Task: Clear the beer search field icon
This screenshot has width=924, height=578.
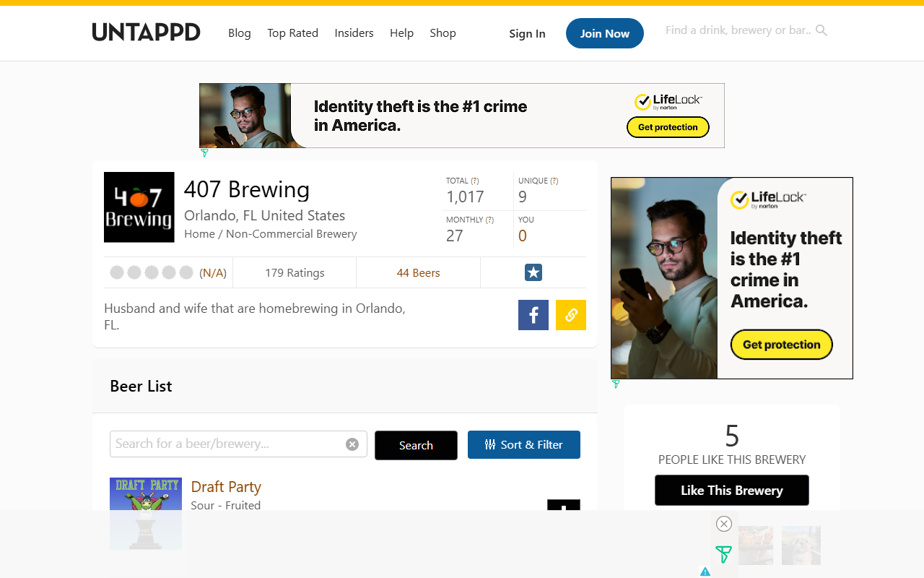Action: tap(352, 444)
